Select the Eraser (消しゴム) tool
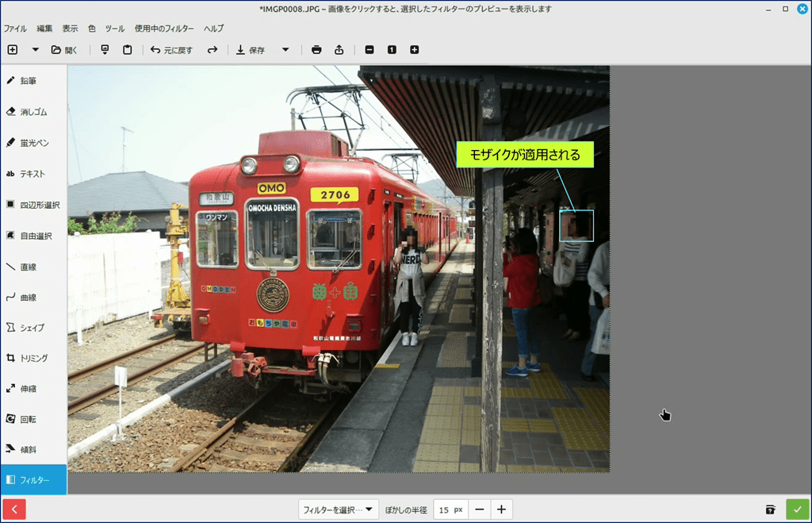This screenshot has width=812, height=523. click(33, 112)
